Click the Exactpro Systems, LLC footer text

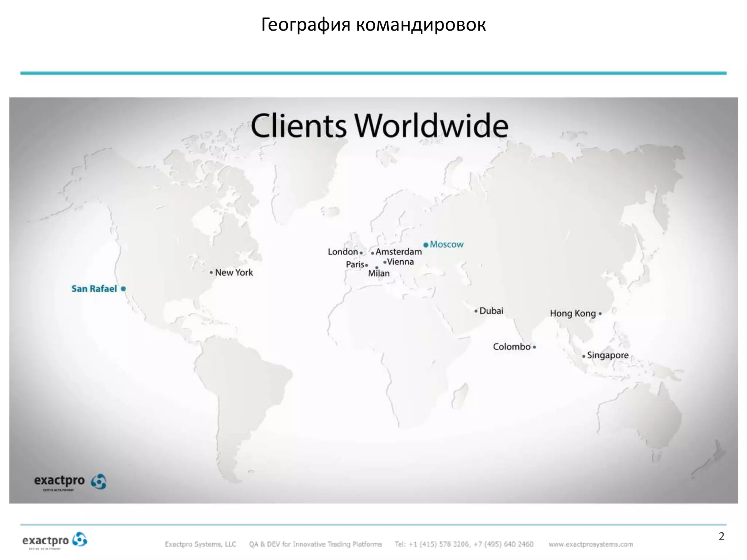tap(200, 544)
